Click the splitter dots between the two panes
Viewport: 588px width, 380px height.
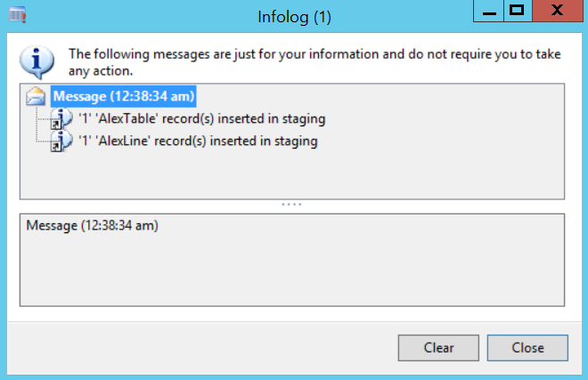pos(292,205)
